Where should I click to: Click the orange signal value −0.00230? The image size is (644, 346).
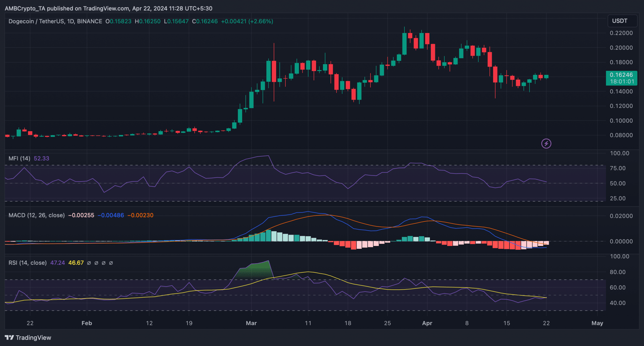pos(140,215)
